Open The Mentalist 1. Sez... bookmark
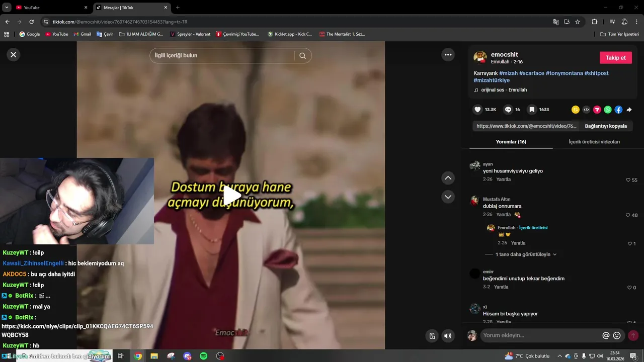 [x=342, y=34]
